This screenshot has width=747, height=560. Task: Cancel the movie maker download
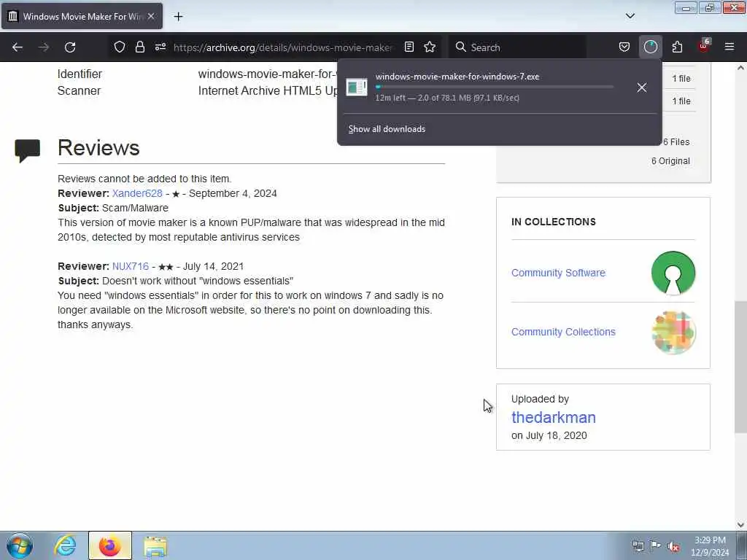point(642,87)
